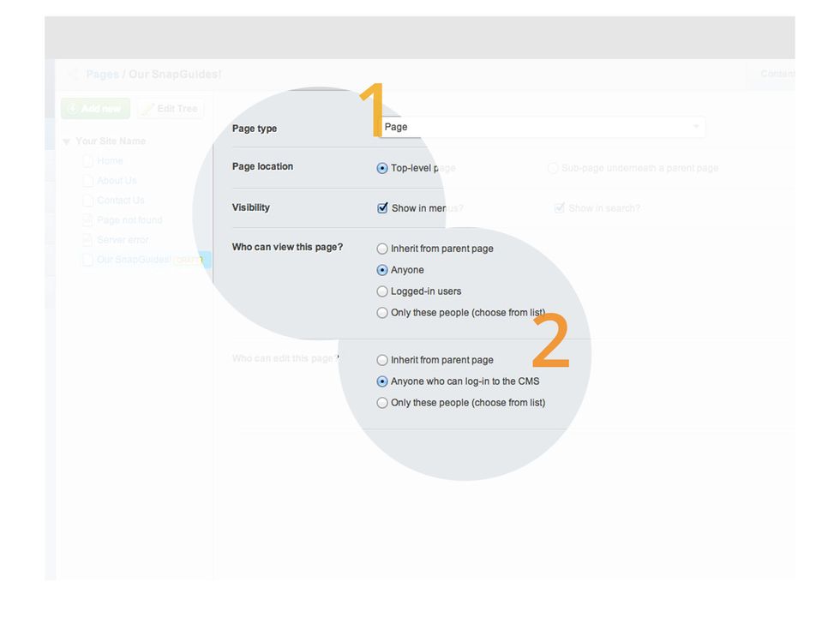This screenshot has height=630, width=840.
Task: Click the page icon next to Home
Action: coord(89,160)
